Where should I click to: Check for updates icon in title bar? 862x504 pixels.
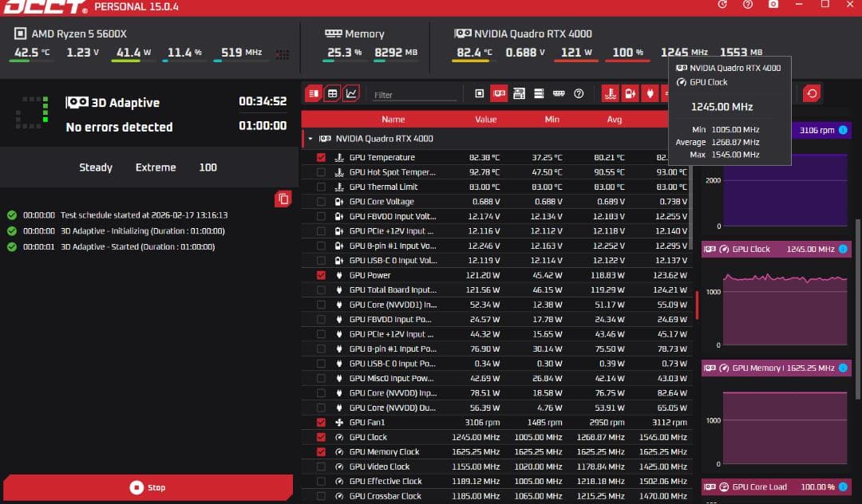coord(722,5)
